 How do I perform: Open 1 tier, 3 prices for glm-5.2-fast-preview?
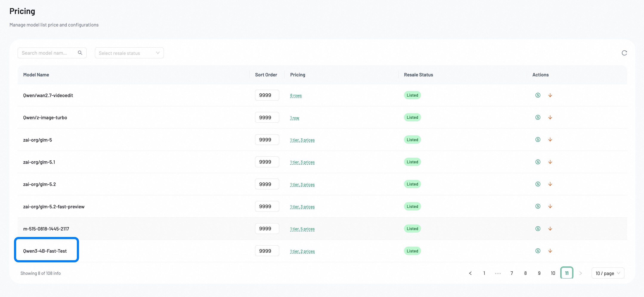(x=302, y=206)
